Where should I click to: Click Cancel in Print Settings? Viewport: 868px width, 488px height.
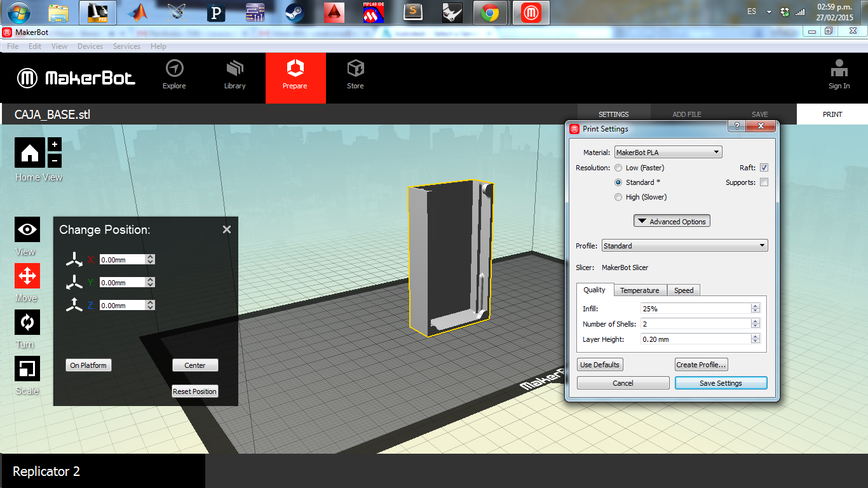623,383
